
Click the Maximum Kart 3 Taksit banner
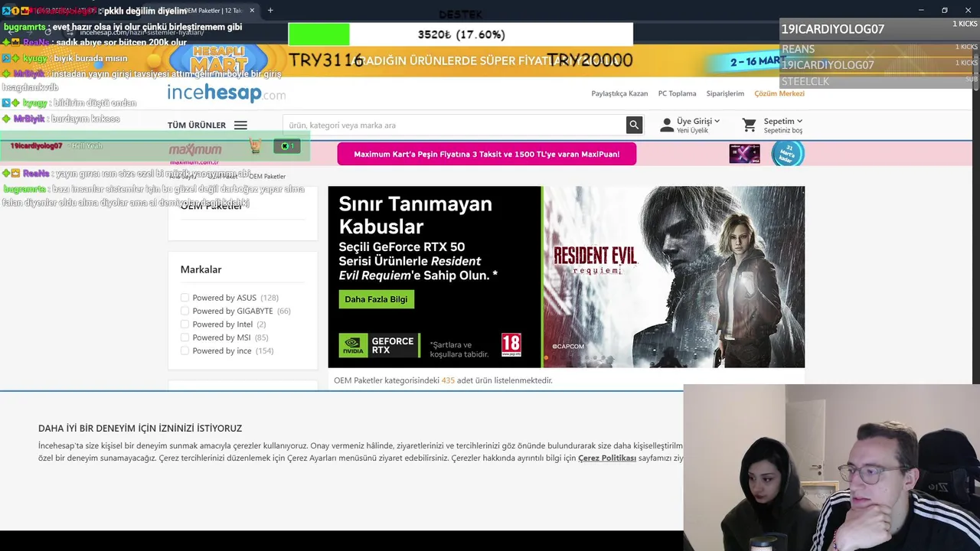[x=487, y=154]
